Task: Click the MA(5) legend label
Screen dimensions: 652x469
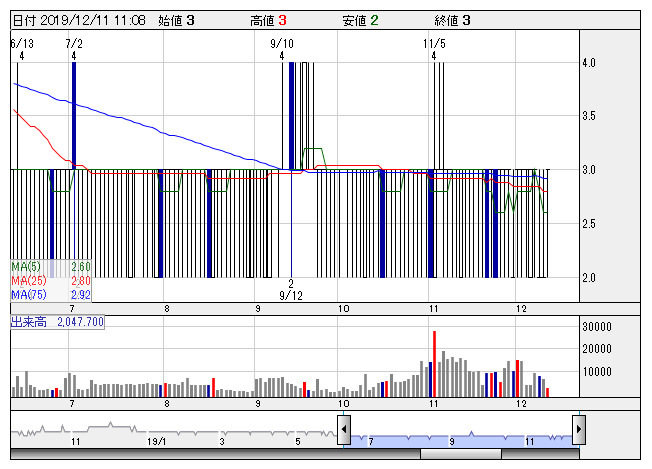Action: pyautogui.click(x=26, y=267)
